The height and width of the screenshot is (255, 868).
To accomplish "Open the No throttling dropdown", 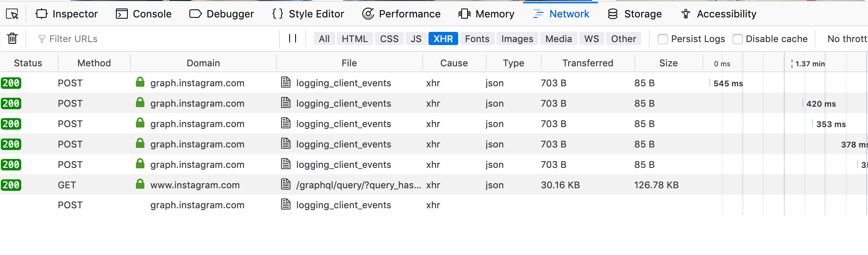I will pos(847,39).
